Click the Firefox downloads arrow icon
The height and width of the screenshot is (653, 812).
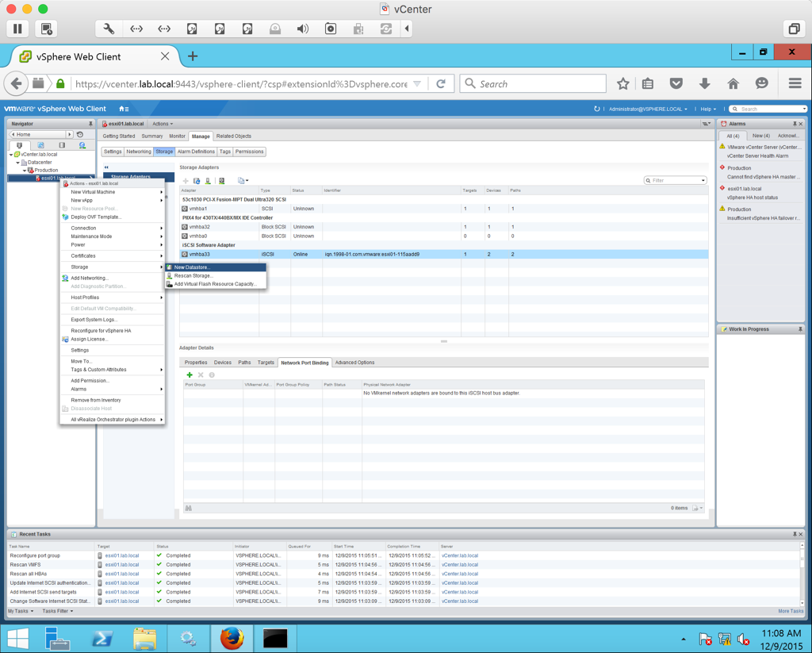coord(704,83)
